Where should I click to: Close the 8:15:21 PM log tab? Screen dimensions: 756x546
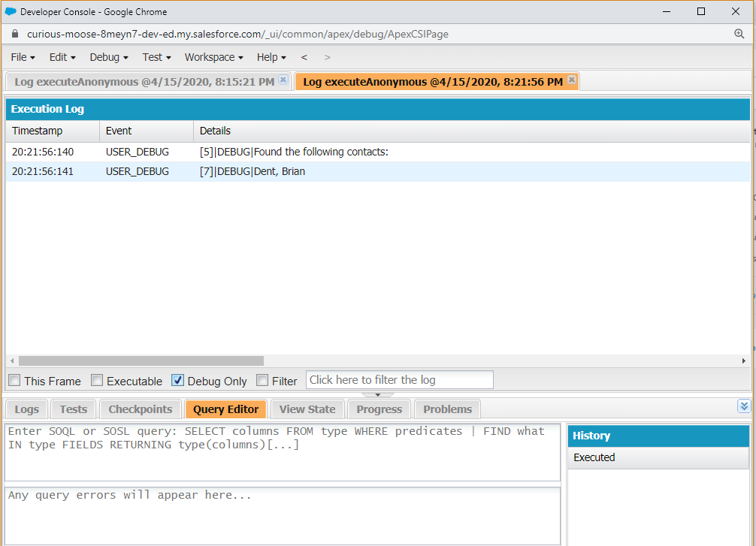click(283, 80)
